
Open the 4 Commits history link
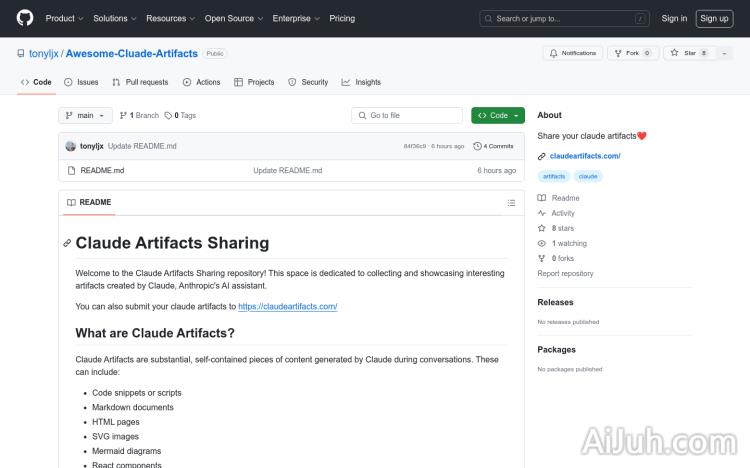493,146
